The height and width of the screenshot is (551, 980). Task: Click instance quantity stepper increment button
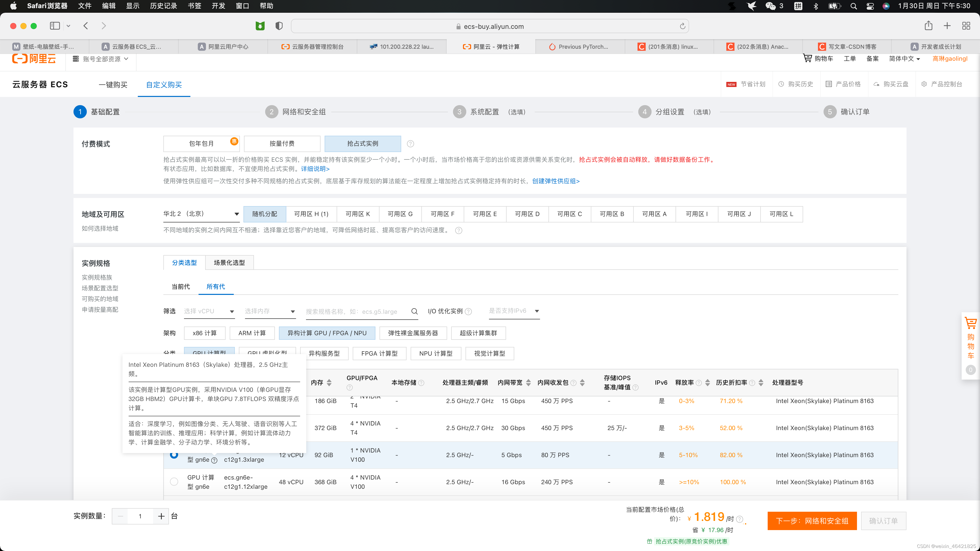click(161, 515)
